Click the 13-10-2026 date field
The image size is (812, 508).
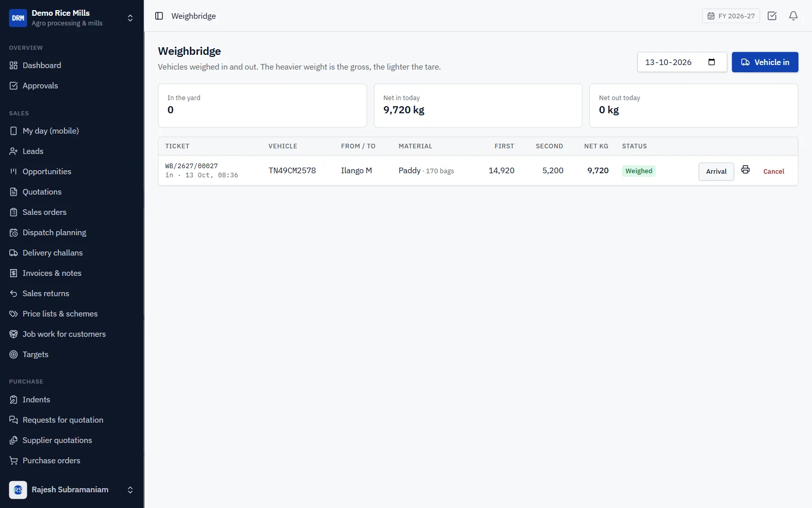point(682,62)
